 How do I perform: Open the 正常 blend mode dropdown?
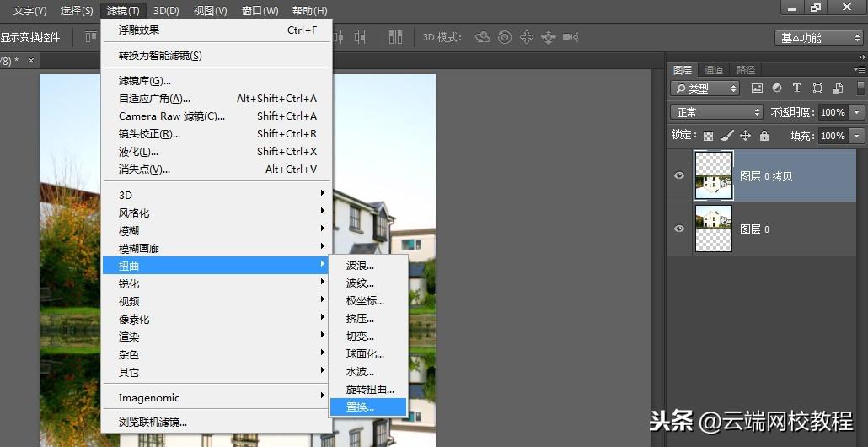coord(717,112)
